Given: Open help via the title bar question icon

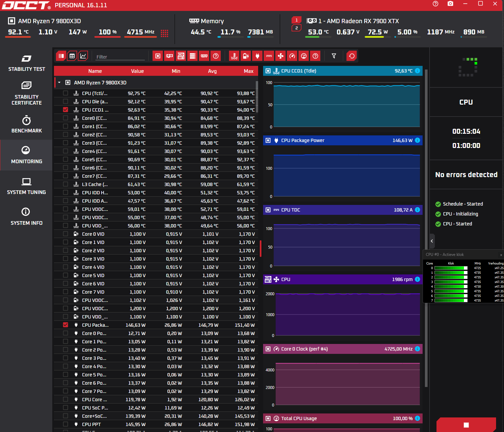Looking at the screenshot, I should (x=435, y=4).
